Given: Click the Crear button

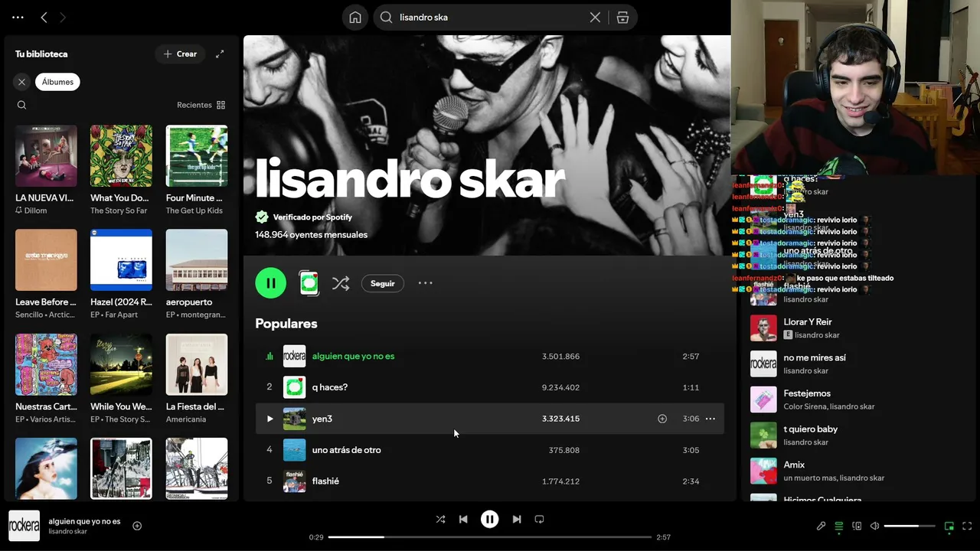Looking at the screenshot, I should coord(180,54).
